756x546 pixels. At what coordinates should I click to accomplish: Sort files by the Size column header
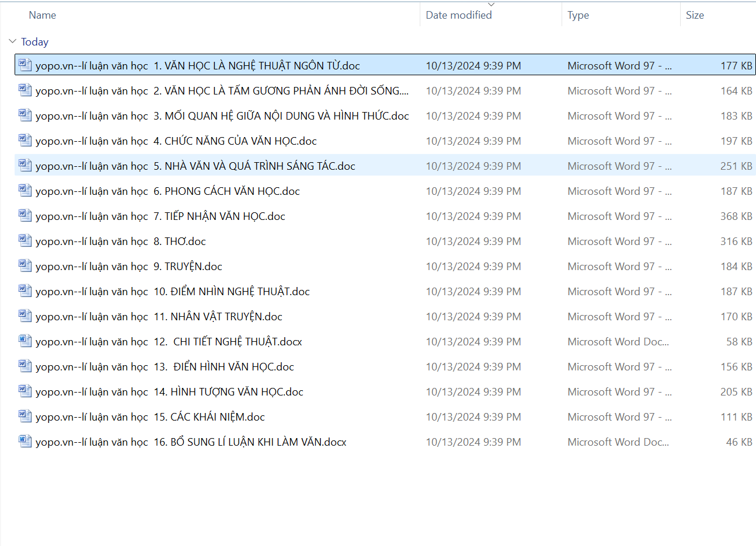[x=695, y=15]
